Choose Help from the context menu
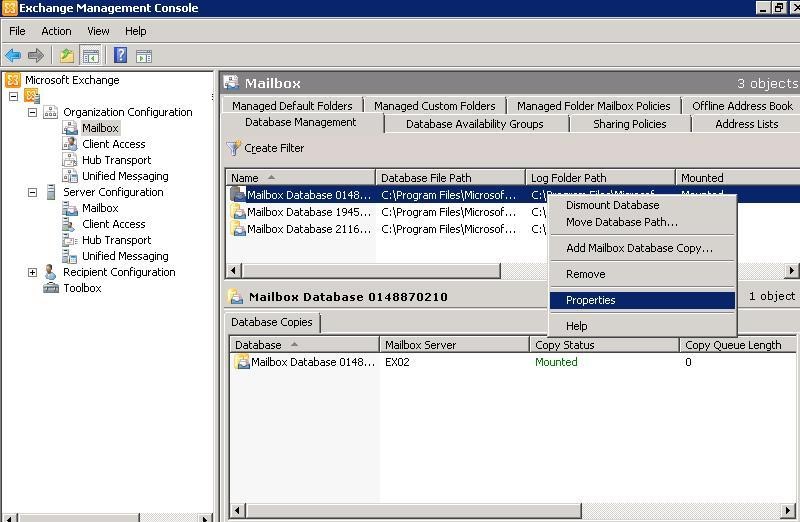The height and width of the screenshot is (522, 800). [x=642, y=326]
